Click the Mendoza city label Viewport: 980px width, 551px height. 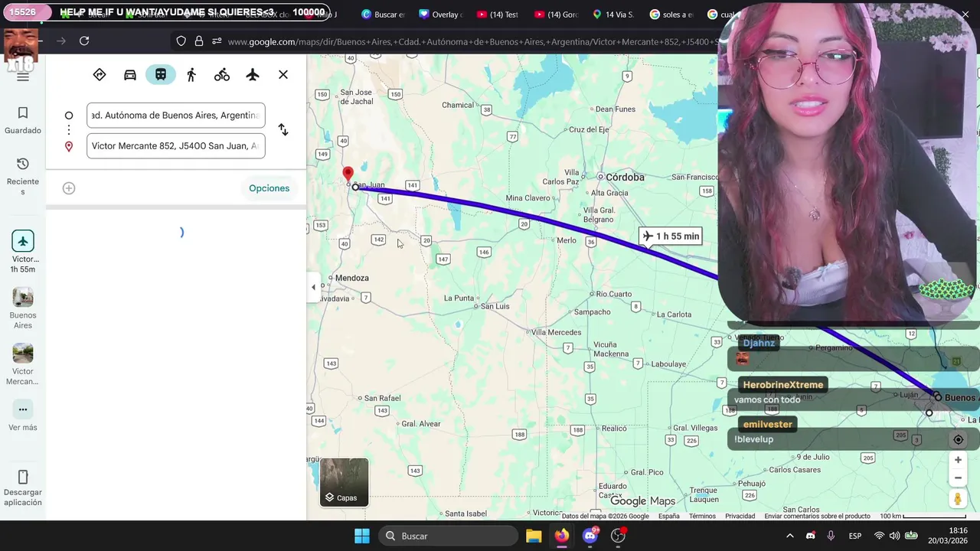click(351, 278)
